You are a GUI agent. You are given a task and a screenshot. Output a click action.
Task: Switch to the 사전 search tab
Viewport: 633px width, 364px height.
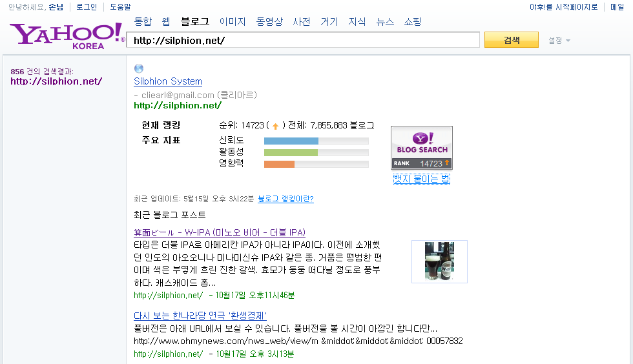(302, 21)
